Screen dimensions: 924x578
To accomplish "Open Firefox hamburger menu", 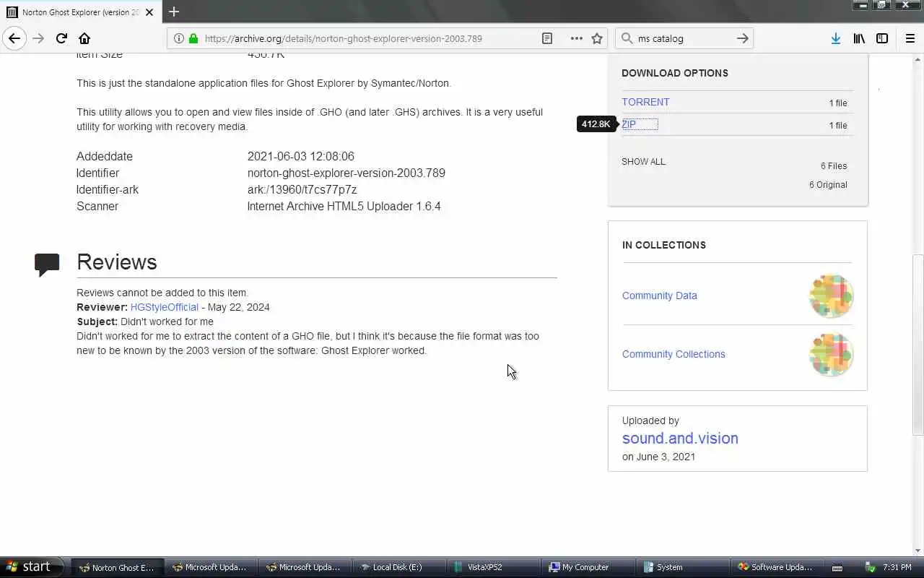I will (910, 38).
